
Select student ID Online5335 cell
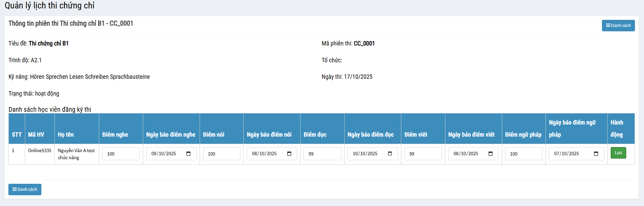click(40, 150)
